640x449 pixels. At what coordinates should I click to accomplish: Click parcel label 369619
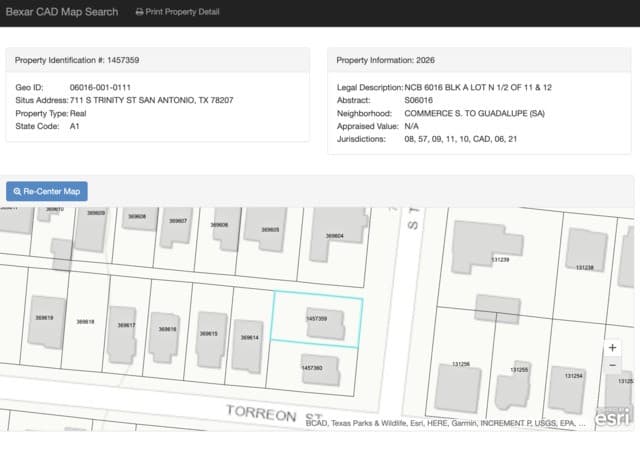[44, 318]
